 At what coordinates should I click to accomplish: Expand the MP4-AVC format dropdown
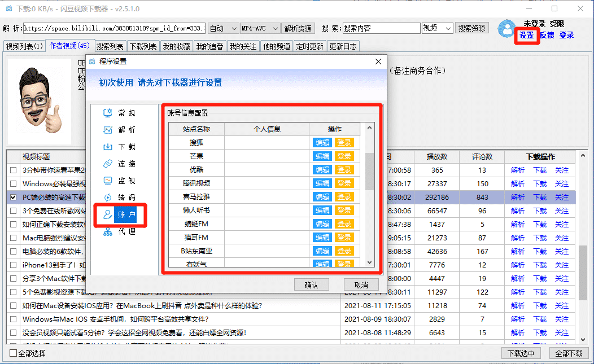click(x=276, y=28)
